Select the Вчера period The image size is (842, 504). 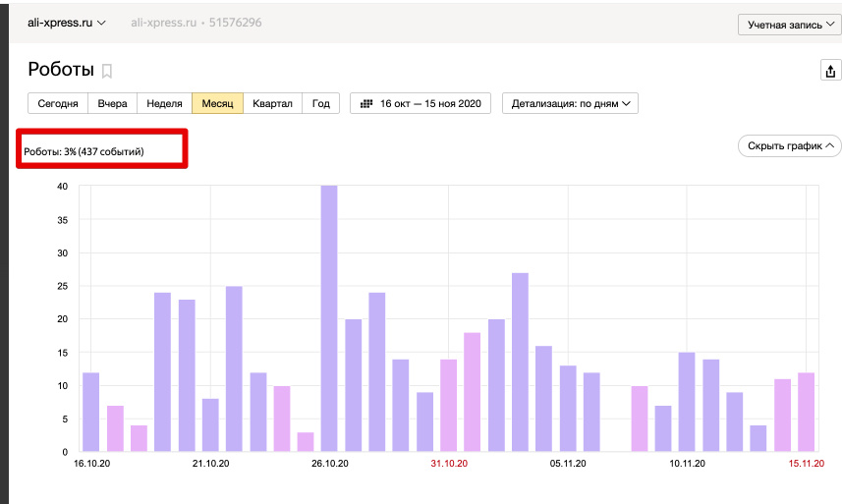(x=112, y=103)
